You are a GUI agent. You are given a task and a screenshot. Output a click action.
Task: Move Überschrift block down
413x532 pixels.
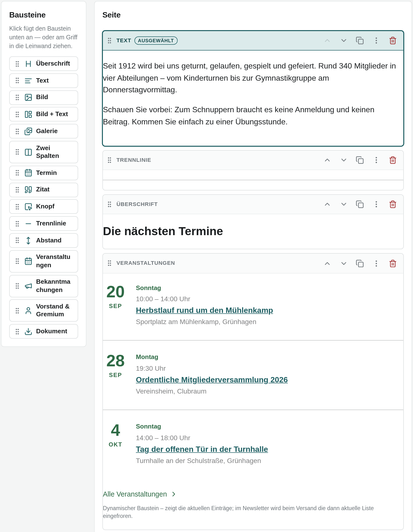click(343, 204)
